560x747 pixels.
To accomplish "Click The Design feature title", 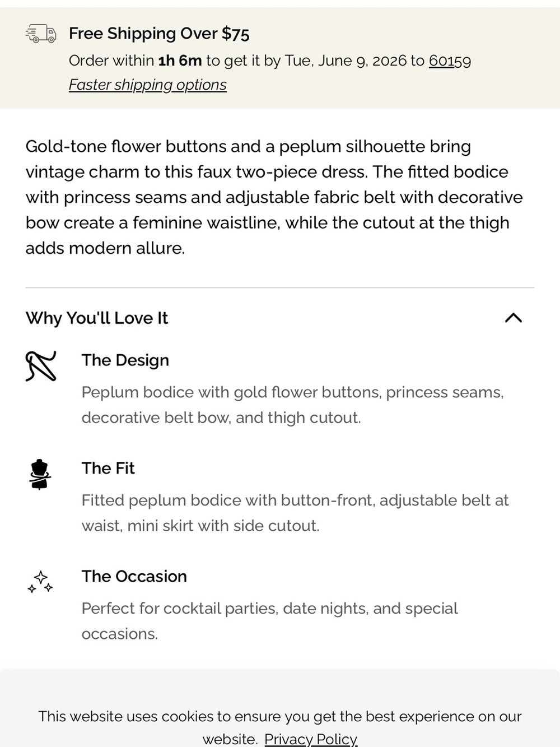I will (125, 360).
